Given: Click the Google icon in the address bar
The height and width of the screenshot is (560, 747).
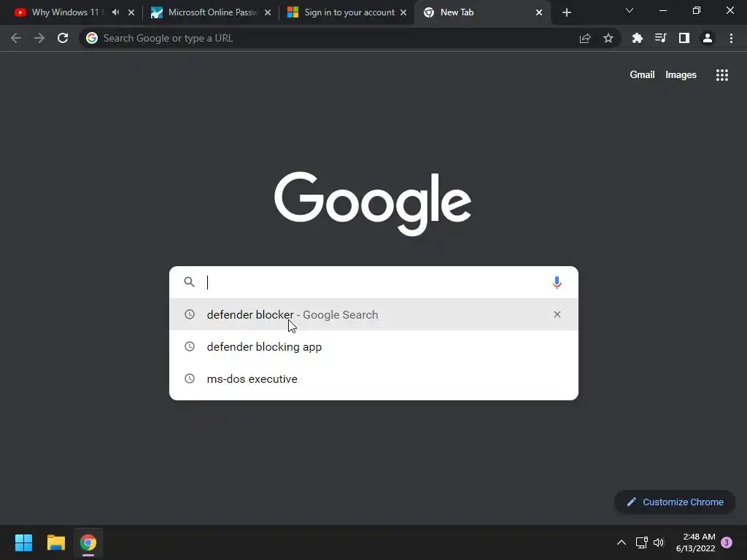Looking at the screenshot, I should point(92,38).
